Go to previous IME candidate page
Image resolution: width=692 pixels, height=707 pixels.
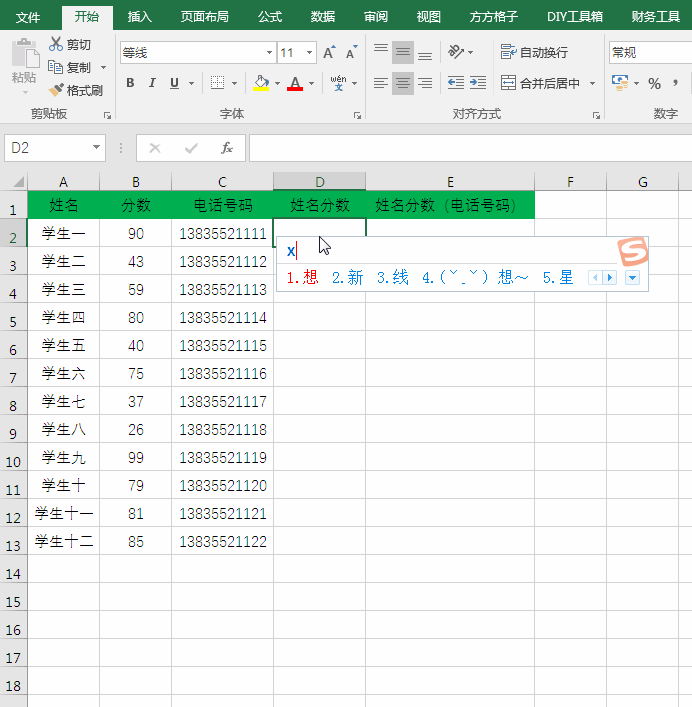[595, 277]
